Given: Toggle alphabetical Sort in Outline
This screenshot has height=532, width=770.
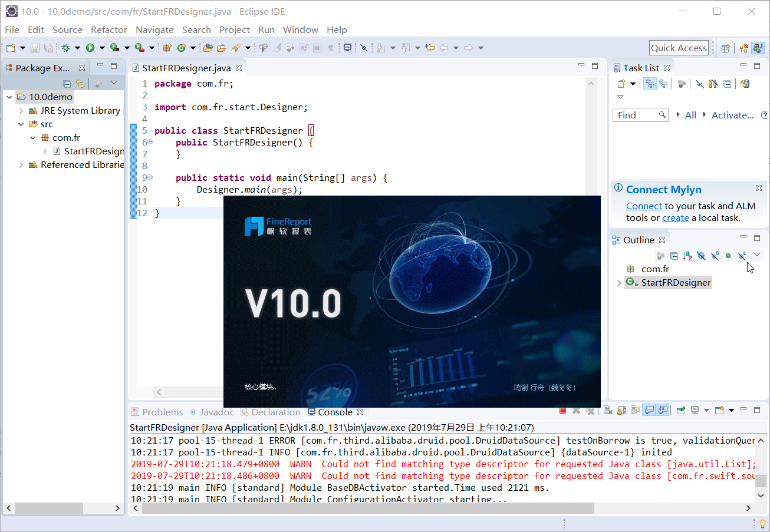Looking at the screenshot, I should tap(687, 256).
